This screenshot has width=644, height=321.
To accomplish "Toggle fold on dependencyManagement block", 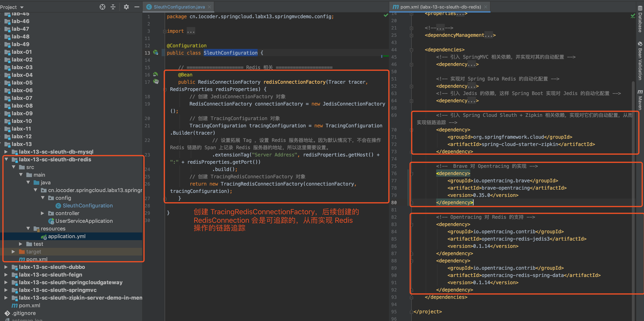I will tap(412, 35).
